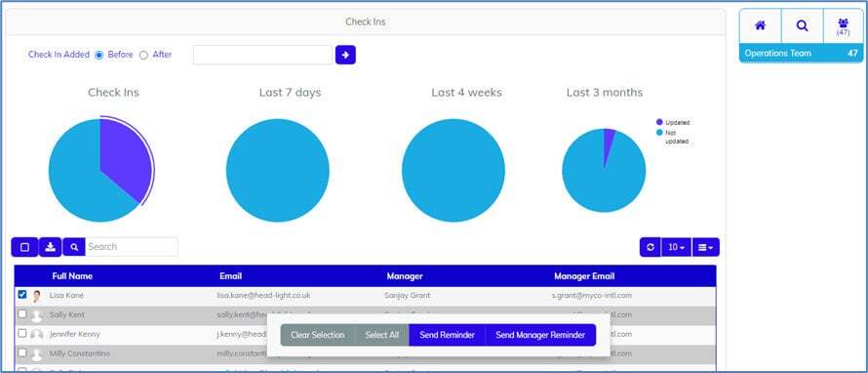Click Clear Selection button
The image size is (868, 373).
coord(317,335)
